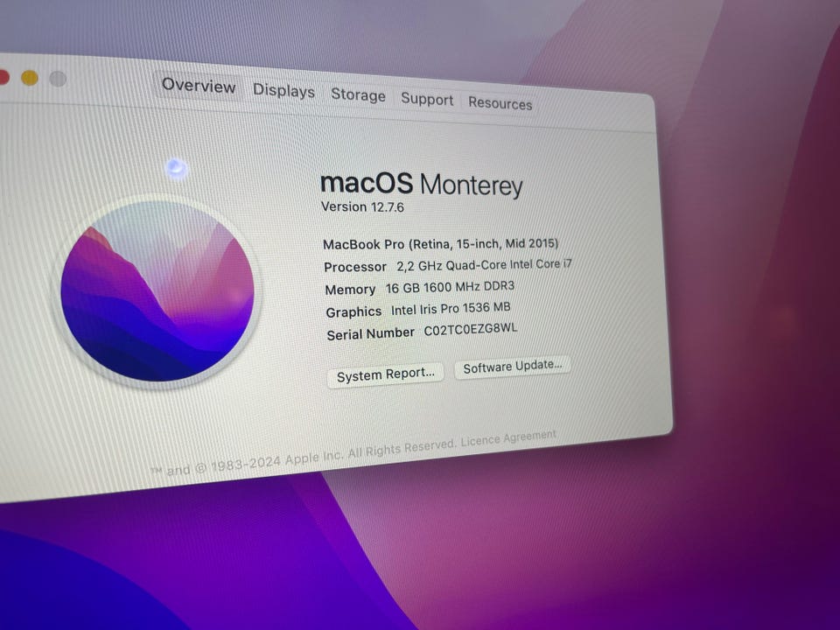The image size is (840, 630).
Task: Open Software Update...
Action: (512, 367)
